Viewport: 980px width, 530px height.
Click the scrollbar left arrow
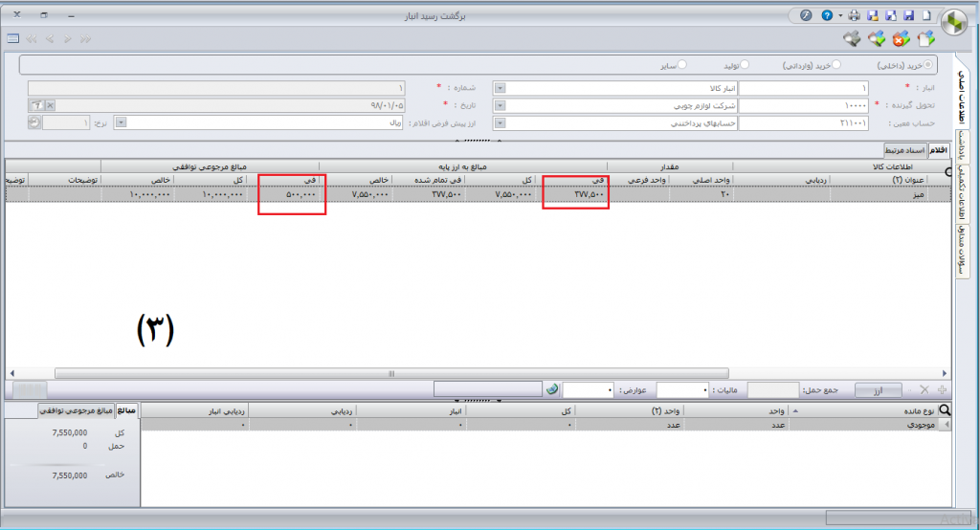click(11, 373)
